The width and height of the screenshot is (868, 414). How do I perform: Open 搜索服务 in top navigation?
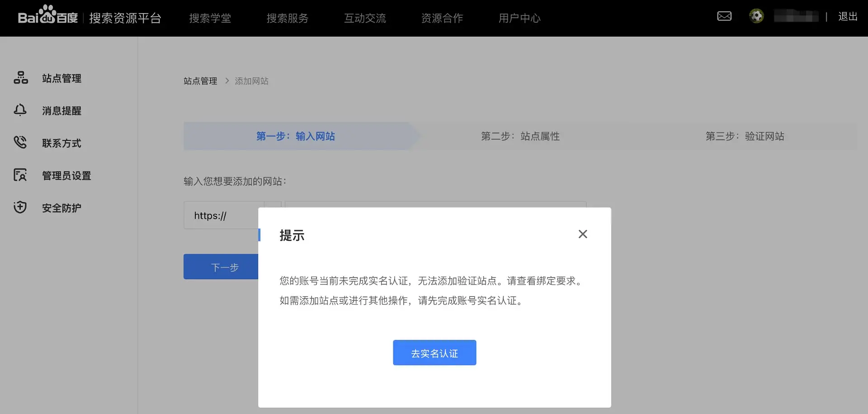pos(288,18)
